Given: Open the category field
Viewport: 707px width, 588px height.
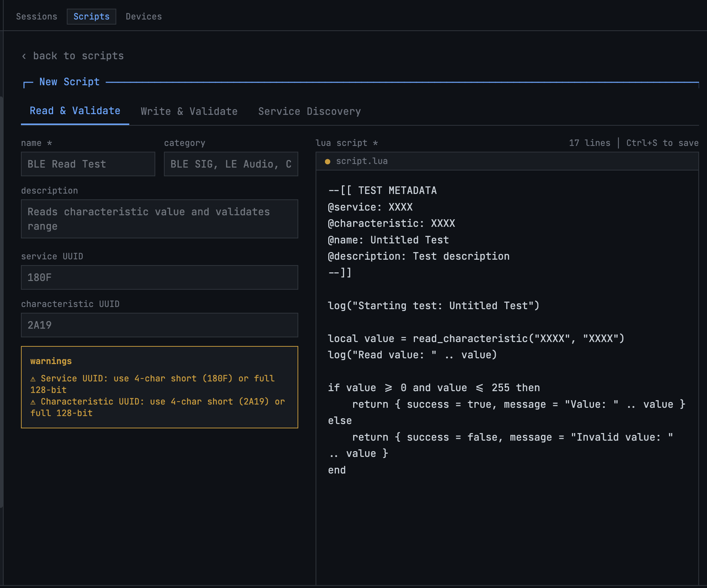Looking at the screenshot, I should (231, 164).
